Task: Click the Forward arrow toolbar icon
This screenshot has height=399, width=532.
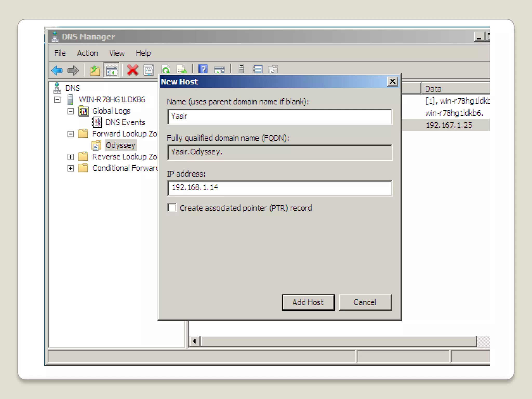Action: click(73, 70)
